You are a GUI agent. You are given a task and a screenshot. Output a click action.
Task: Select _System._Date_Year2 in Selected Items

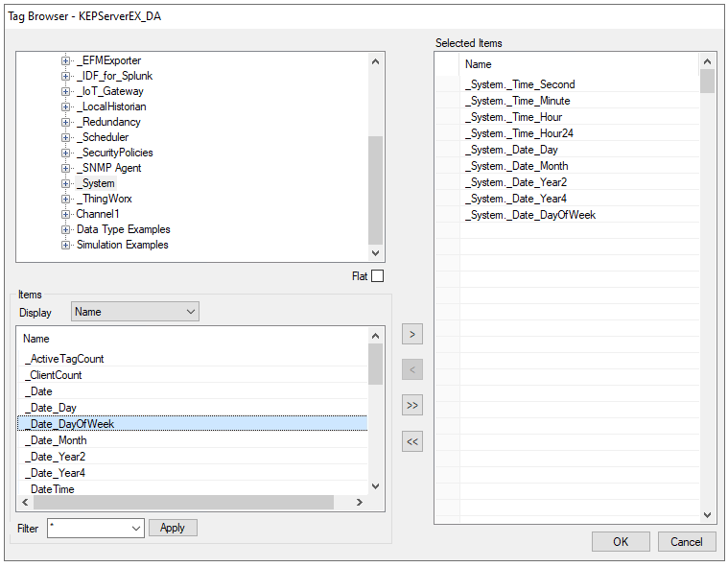[568, 182]
